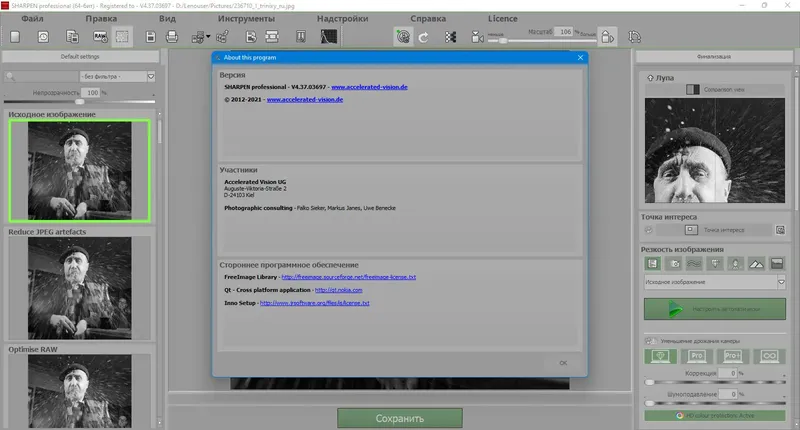Click the Default settings button

[x=81, y=57]
